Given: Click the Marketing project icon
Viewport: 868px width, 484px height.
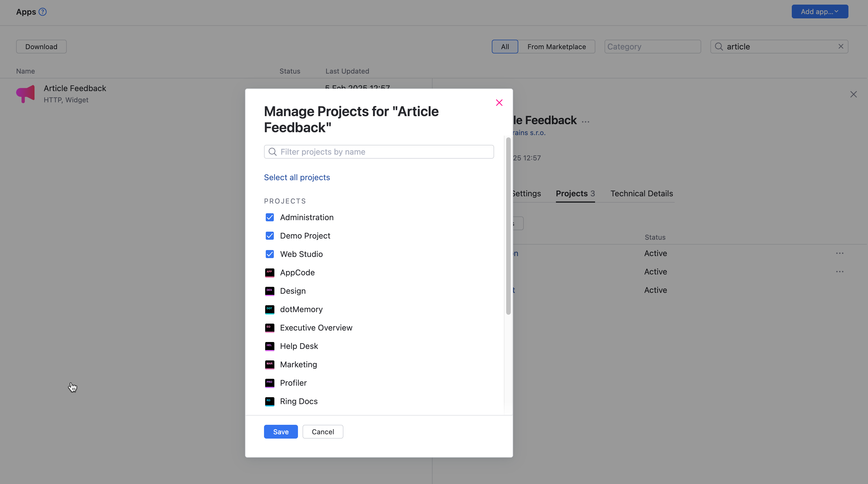Looking at the screenshot, I should click(x=269, y=364).
